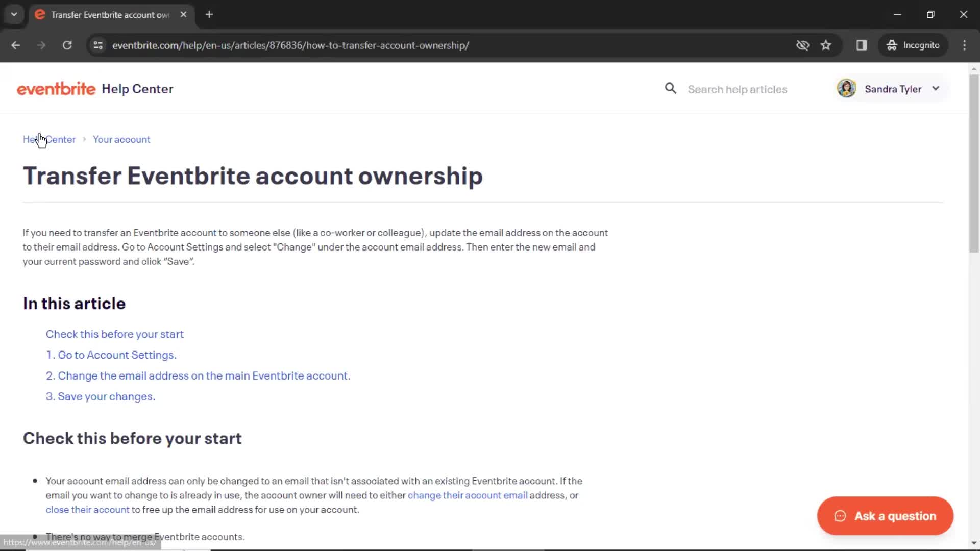Click the close their account hyperlink
Image resolution: width=980 pixels, height=551 pixels.
coord(87,509)
